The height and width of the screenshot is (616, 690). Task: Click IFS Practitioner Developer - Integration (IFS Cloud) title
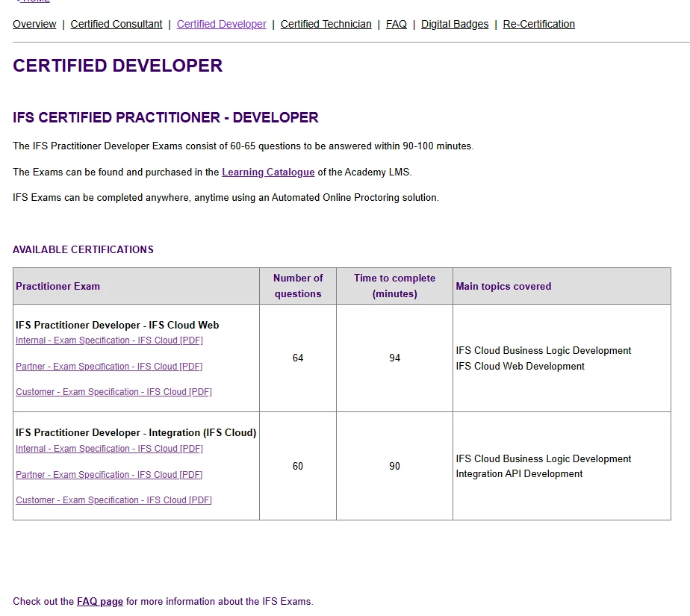point(136,433)
